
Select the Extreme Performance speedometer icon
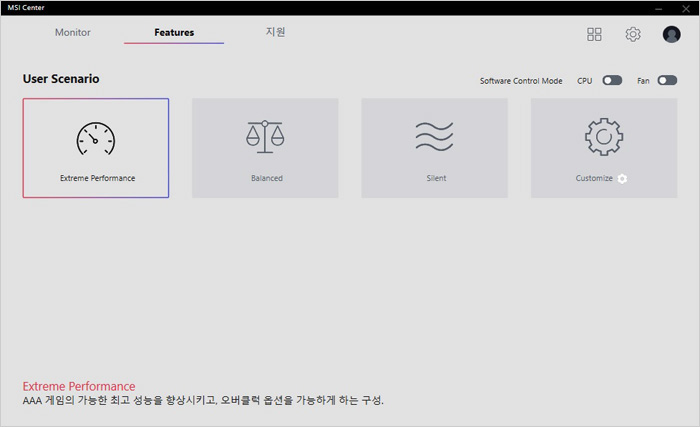pyautogui.click(x=96, y=139)
